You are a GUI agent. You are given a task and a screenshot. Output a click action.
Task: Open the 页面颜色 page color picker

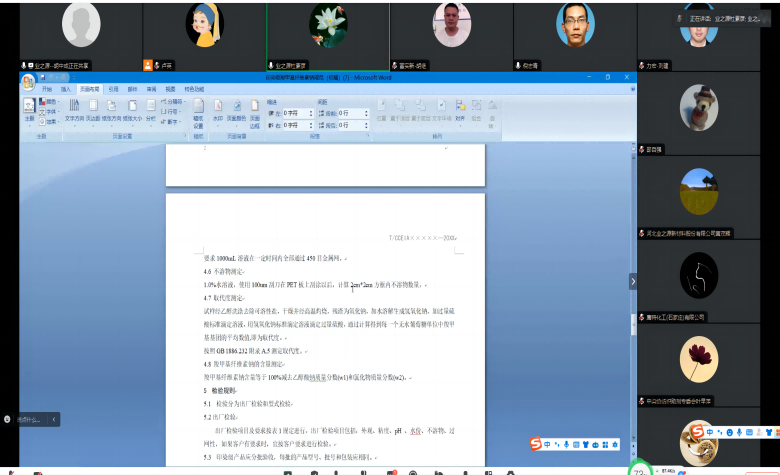click(x=237, y=110)
